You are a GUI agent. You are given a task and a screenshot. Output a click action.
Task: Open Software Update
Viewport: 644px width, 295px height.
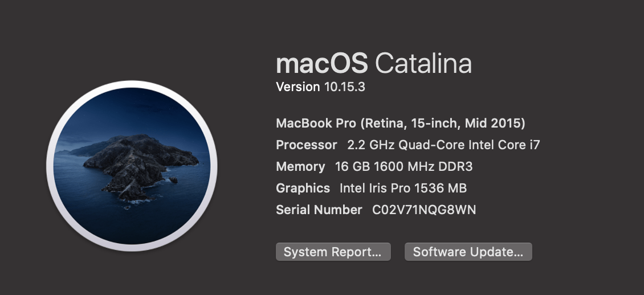pos(468,252)
